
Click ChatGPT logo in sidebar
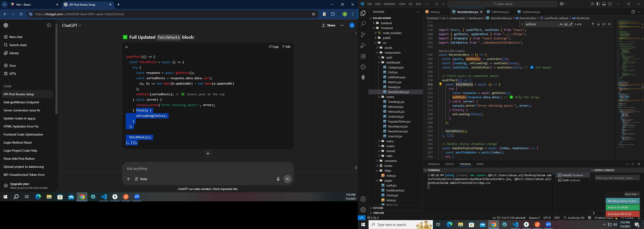[x=6, y=25]
